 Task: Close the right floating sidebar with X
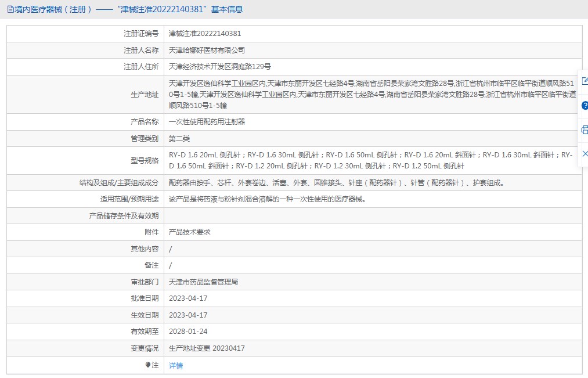click(x=585, y=154)
